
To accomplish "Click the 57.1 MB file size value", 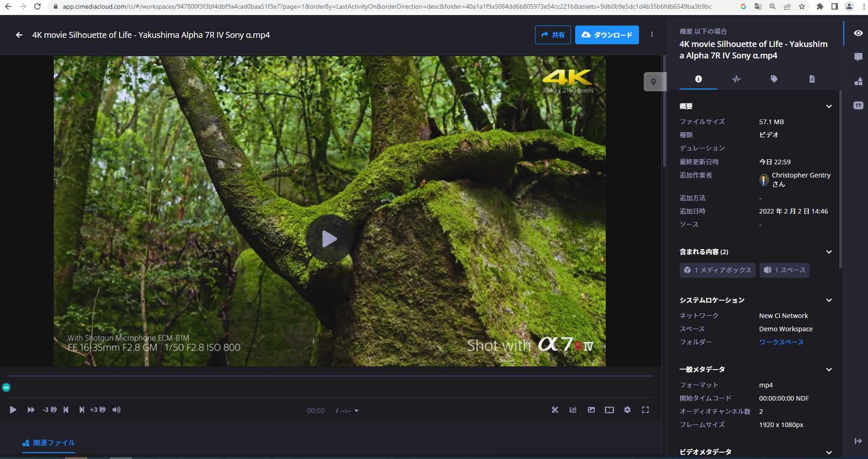I will [771, 122].
